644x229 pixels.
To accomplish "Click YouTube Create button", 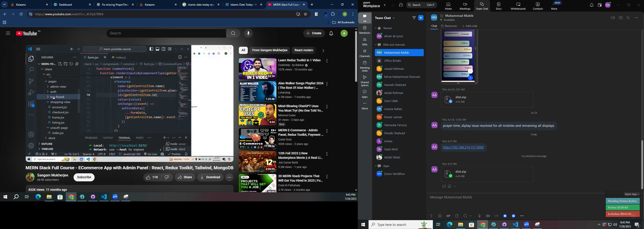I will [x=314, y=33].
